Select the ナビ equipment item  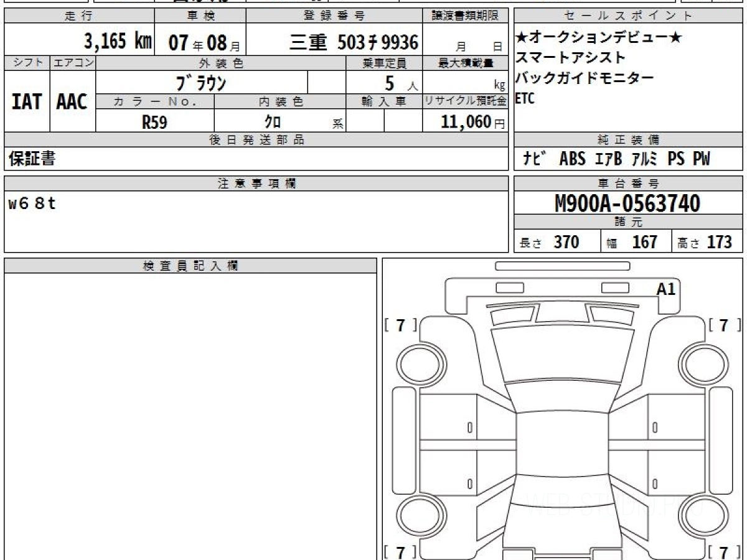point(534,159)
